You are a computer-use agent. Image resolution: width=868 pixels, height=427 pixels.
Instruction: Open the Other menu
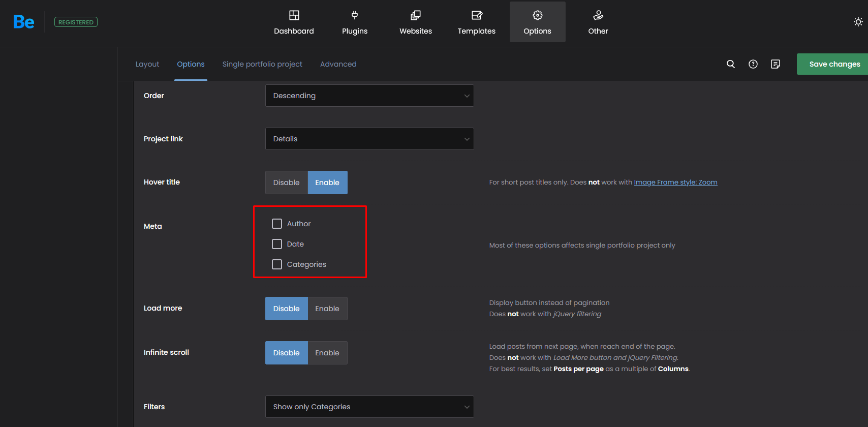point(598,22)
